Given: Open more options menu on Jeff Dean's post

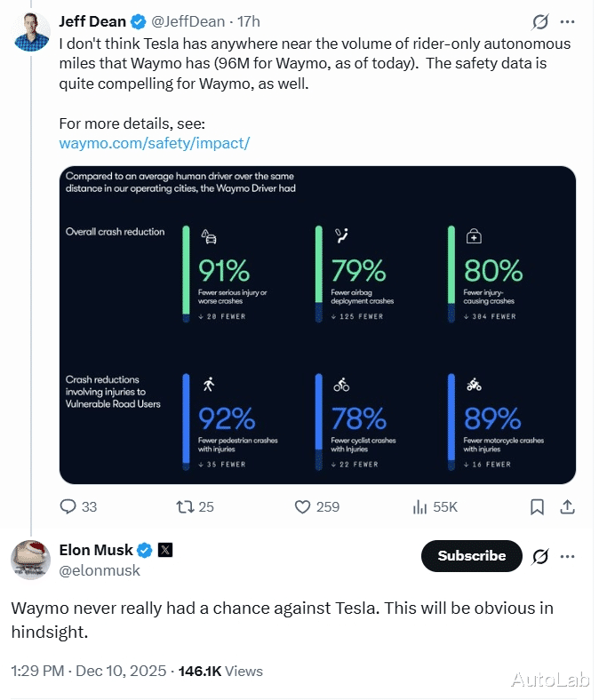Looking at the screenshot, I should tap(568, 21).
